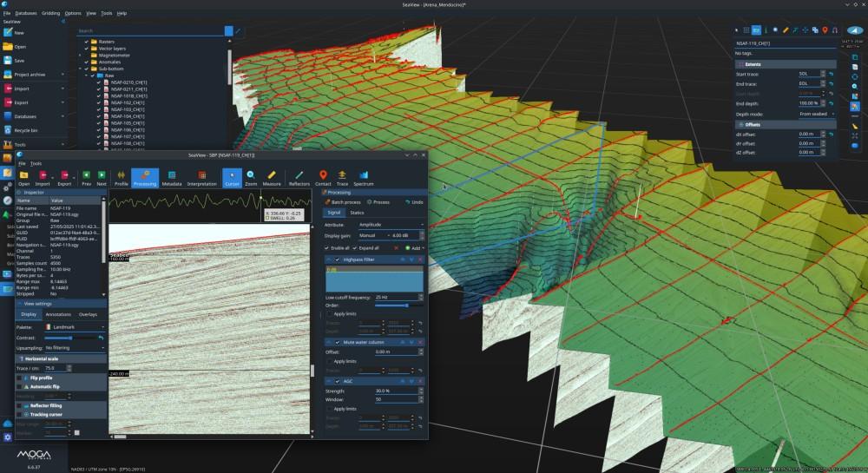Screen dimensions: 868x473
Task: Switch to the Statics tab
Action: [357, 213]
